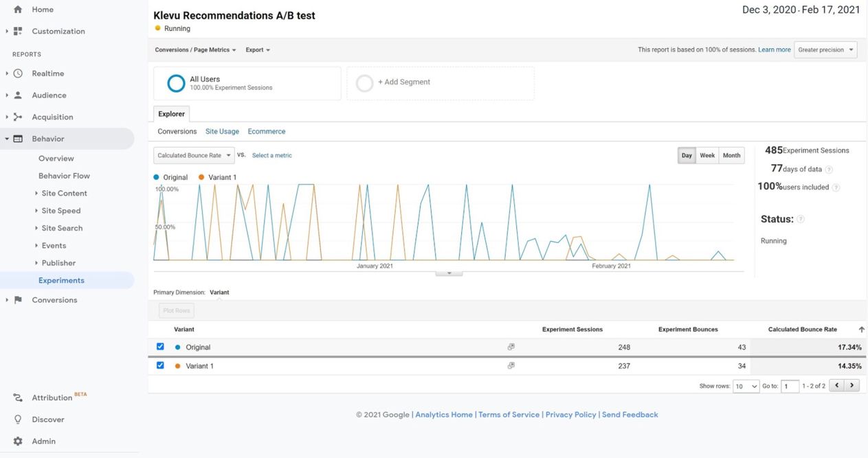Click the Behavior window icon

(18, 139)
